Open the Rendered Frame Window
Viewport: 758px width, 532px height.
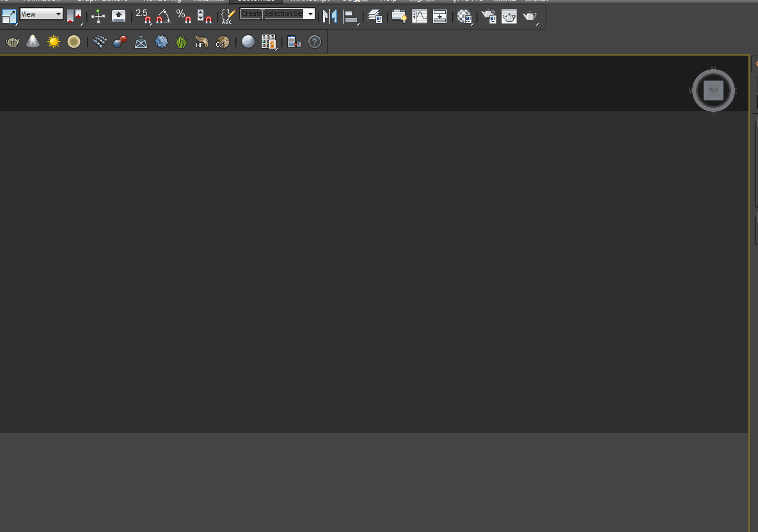coord(509,17)
